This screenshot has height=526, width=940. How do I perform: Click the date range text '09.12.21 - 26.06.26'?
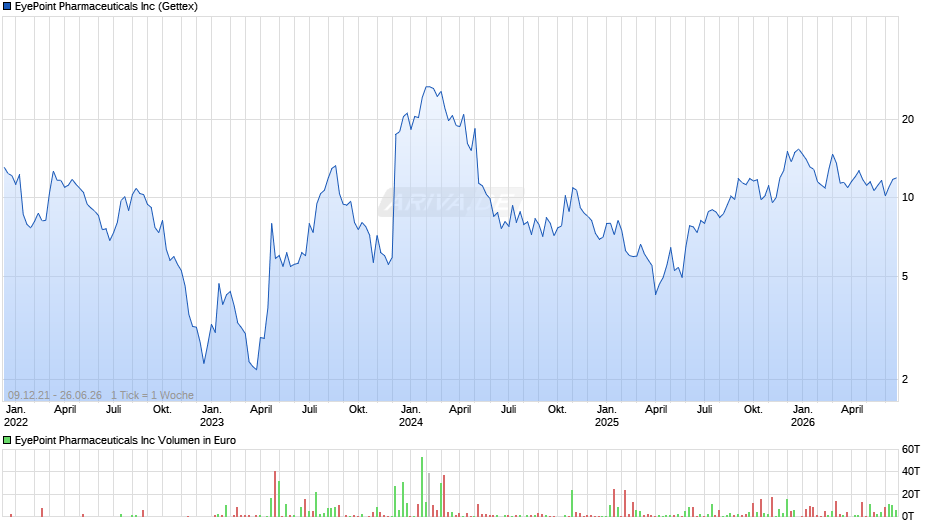click(x=55, y=395)
